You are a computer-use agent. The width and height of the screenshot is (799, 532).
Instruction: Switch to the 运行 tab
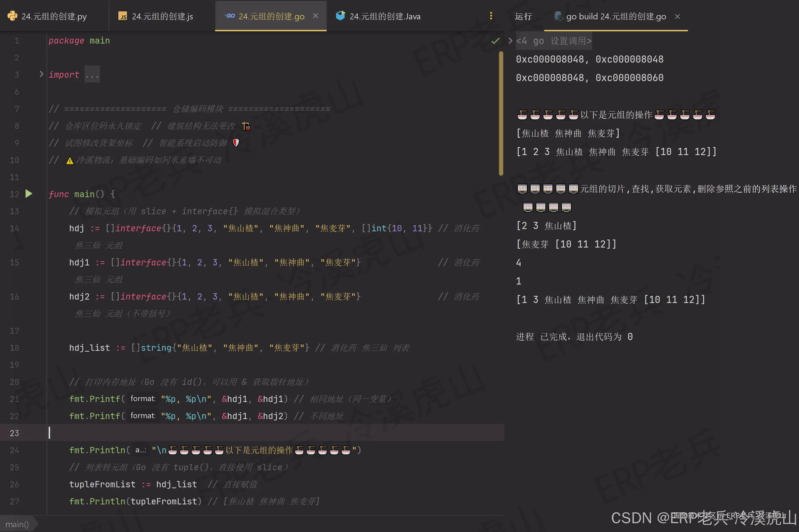(523, 16)
